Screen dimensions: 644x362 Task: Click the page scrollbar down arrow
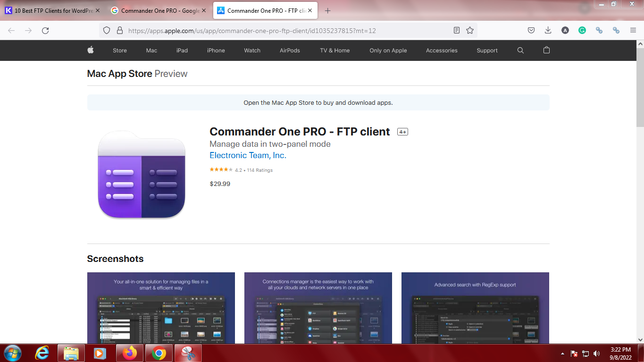[x=640, y=339]
